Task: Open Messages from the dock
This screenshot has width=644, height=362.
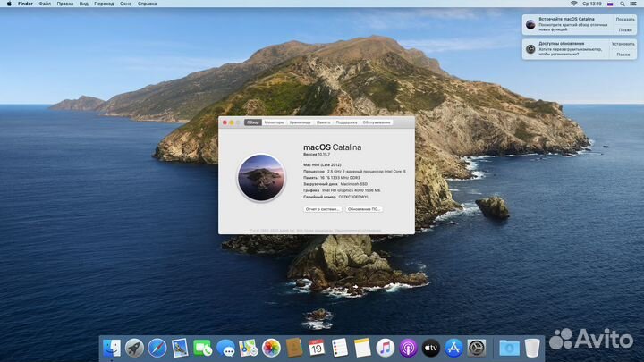Action: coord(225,348)
